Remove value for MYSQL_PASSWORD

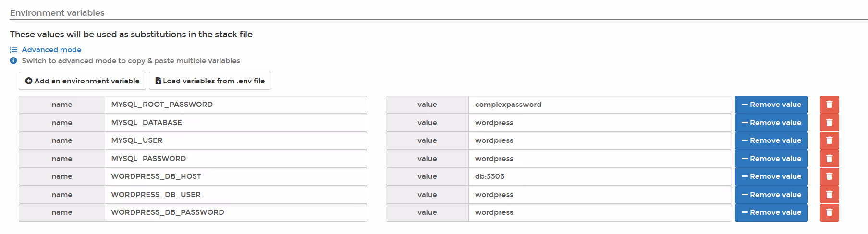[771, 159]
